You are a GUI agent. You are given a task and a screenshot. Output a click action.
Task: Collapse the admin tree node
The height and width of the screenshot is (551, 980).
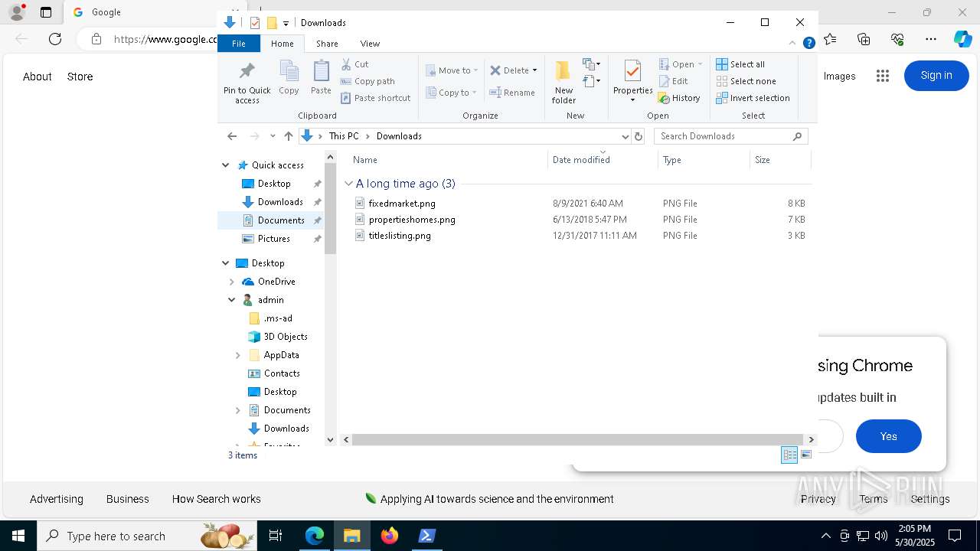pos(232,300)
